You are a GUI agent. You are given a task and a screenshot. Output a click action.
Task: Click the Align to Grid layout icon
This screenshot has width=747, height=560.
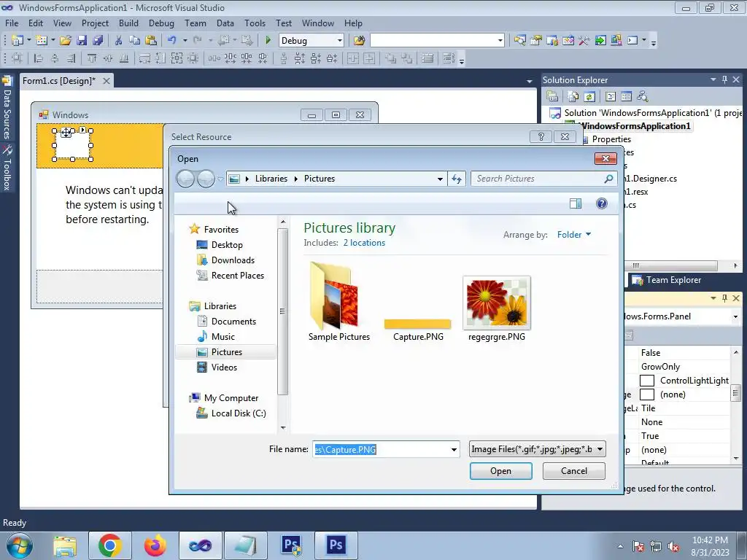coord(17,58)
